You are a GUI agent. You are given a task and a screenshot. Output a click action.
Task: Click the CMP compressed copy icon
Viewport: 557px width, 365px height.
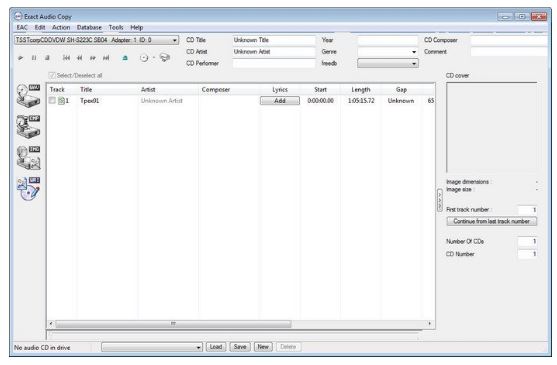click(28, 127)
